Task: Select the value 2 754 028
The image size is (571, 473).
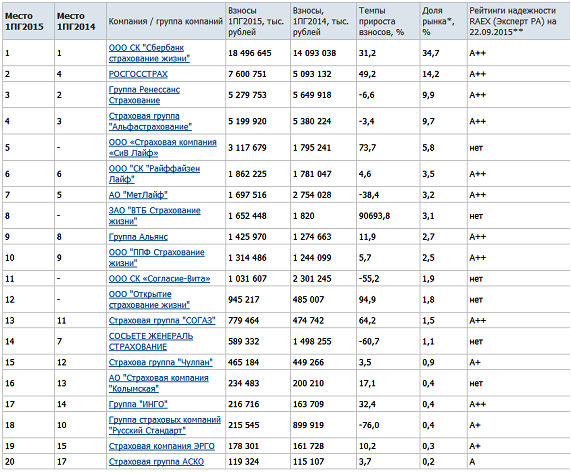Action: click(x=312, y=195)
